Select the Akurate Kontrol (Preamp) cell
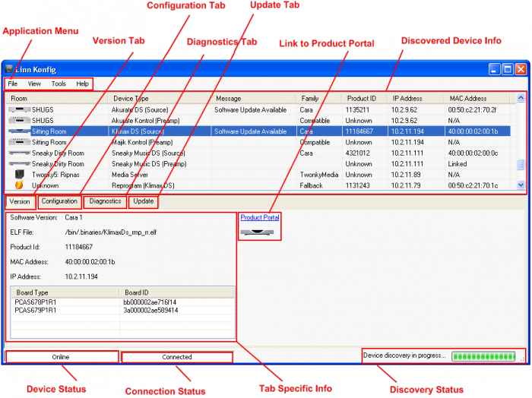 [x=146, y=121]
